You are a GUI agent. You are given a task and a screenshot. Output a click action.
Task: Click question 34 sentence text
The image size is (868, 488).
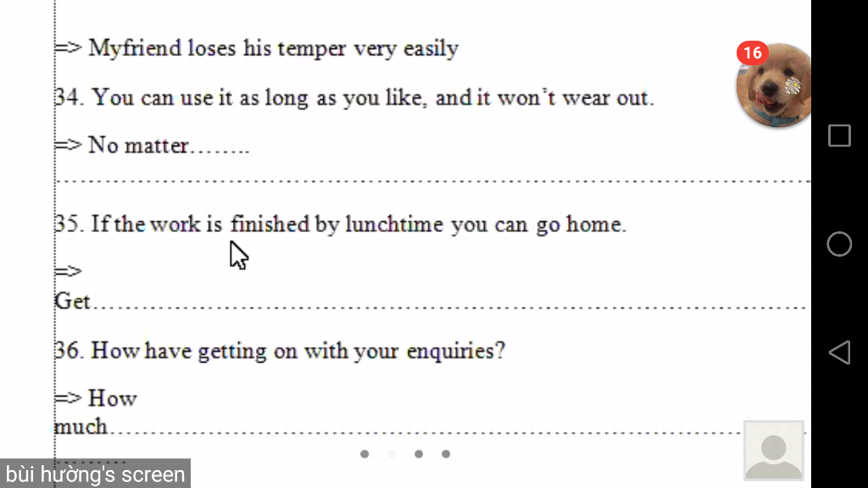354,98
